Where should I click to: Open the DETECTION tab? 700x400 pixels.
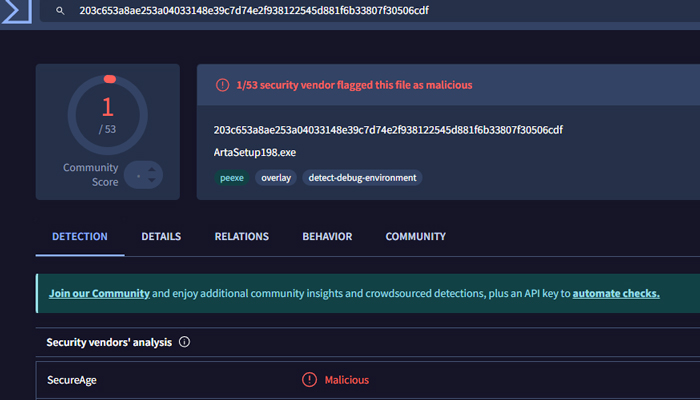click(x=80, y=236)
